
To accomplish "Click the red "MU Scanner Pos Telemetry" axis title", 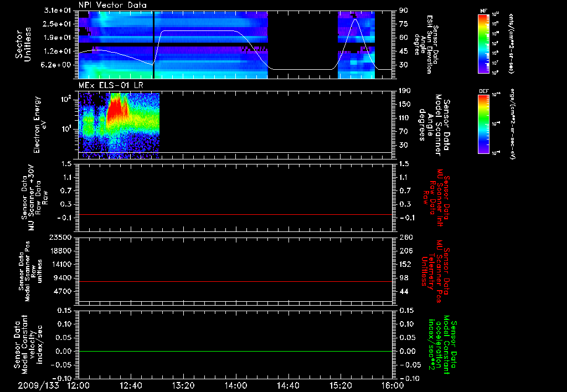I will pos(436,271).
